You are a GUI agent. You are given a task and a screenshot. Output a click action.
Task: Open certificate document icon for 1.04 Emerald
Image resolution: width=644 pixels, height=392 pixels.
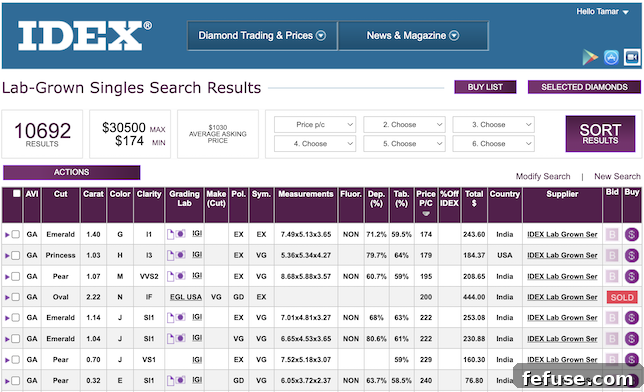[170, 339]
